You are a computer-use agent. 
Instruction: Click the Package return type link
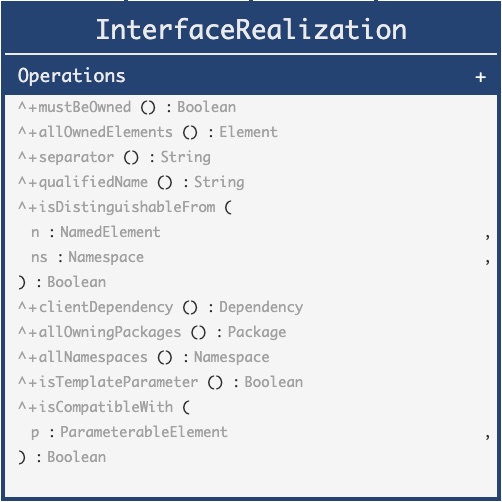click(257, 332)
